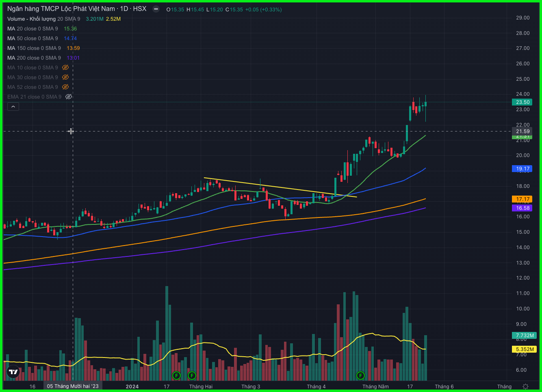Click the purple MA 200 value 13.01
Viewport: 542px width, 392px height.
click(73, 58)
